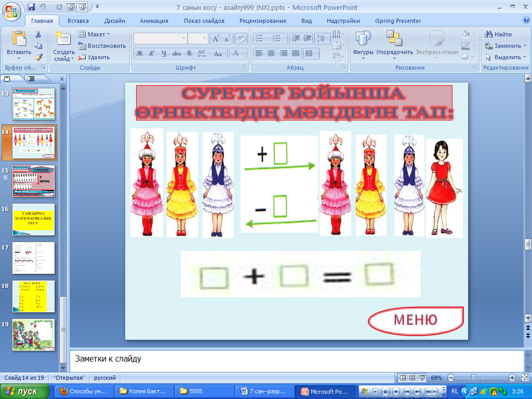Fit slide to current window icon
The width and height of the screenshot is (532, 399).
tap(525, 378)
